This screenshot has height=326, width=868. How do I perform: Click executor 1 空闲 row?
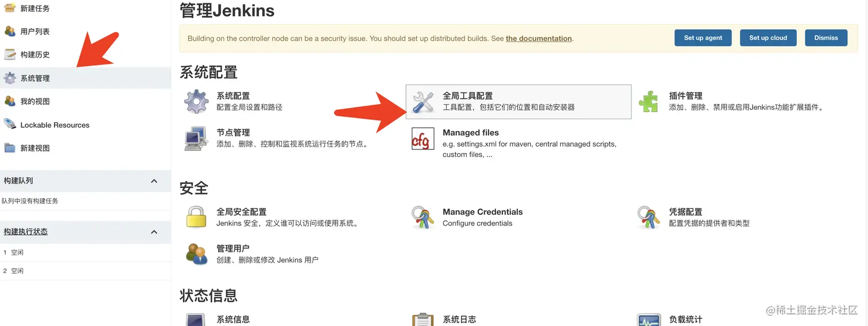point(86,252)
